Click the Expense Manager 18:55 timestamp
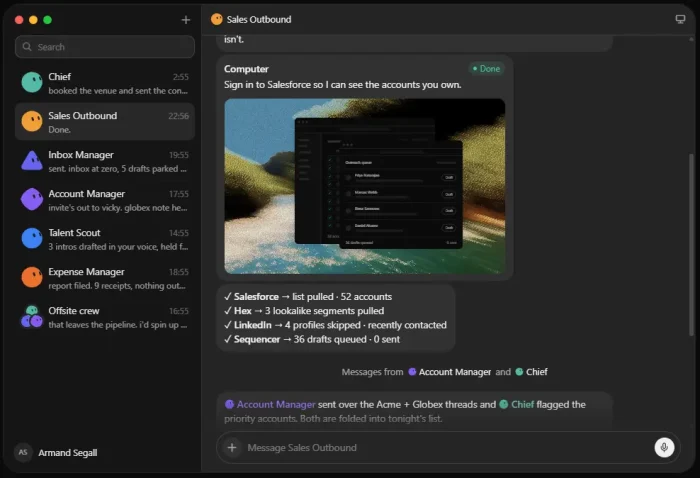Viewport: 700px width, 478px height. point(179,272)
